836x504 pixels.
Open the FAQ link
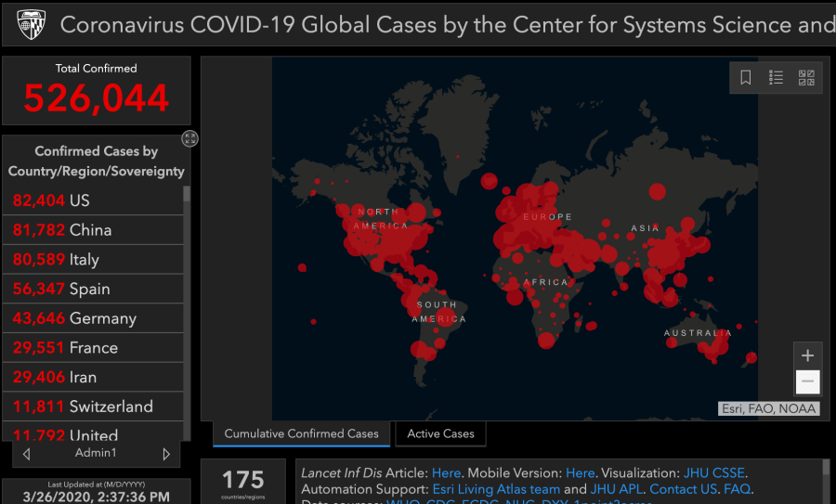738,489
